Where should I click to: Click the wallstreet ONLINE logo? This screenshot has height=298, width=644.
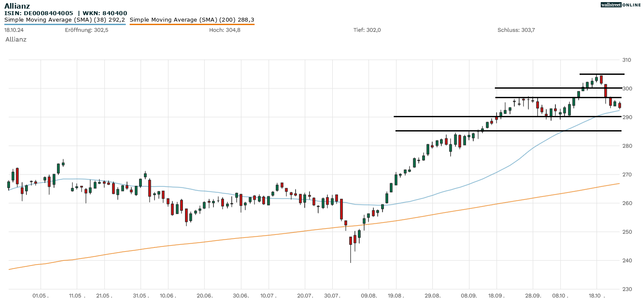coord(621,5)
